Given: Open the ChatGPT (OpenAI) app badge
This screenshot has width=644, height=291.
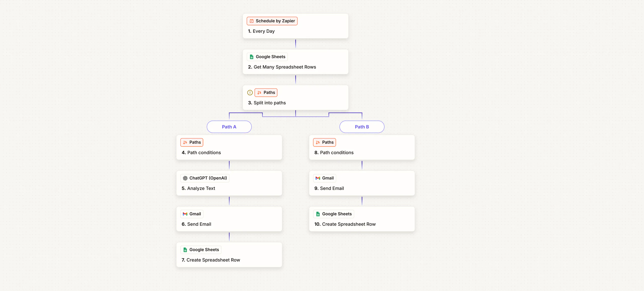Looking at the screenshot, I should [x=205, y=178].
